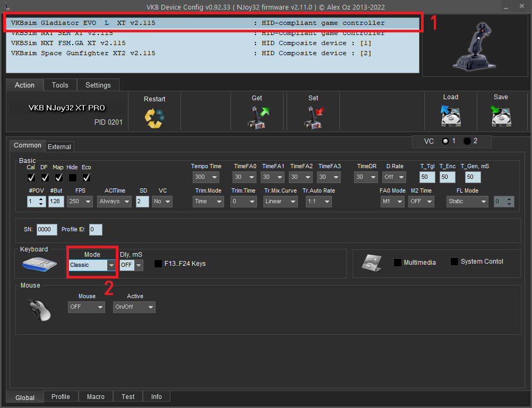This screenshot has height=408, width=532.
Task: Switch to the Common tab
Action: pos(28,145)
